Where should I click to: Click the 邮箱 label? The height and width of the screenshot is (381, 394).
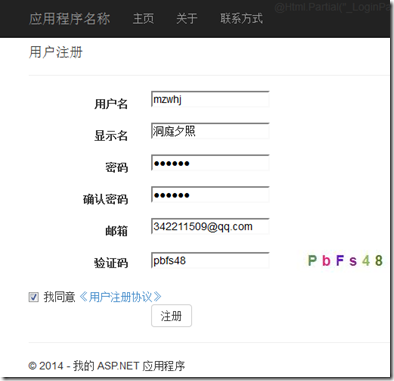pyautogui.click(x=117, y=231)
